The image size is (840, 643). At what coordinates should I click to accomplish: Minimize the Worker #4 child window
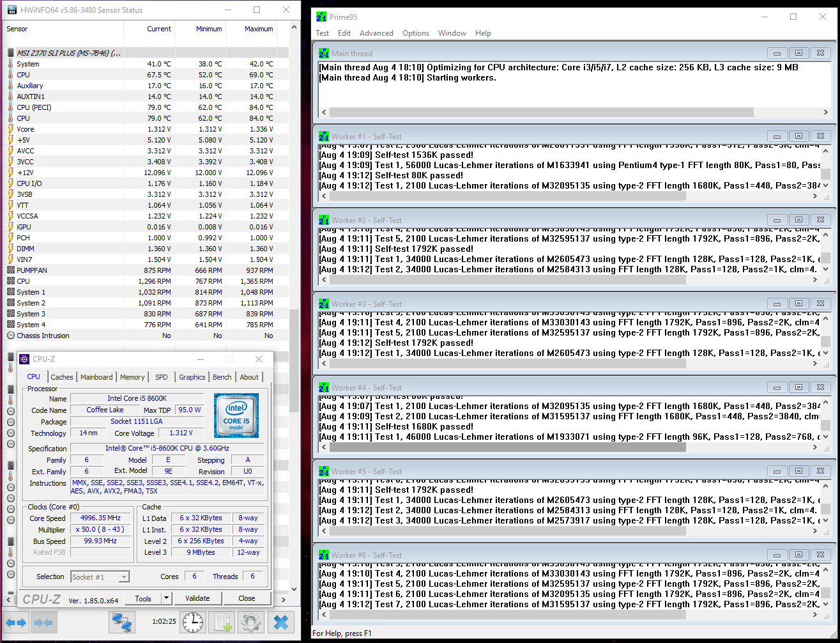(777, 387)
